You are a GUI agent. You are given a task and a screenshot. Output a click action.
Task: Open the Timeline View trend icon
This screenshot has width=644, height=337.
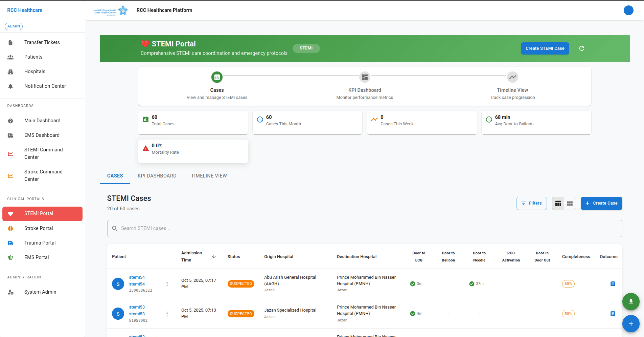tap(512, 77)
